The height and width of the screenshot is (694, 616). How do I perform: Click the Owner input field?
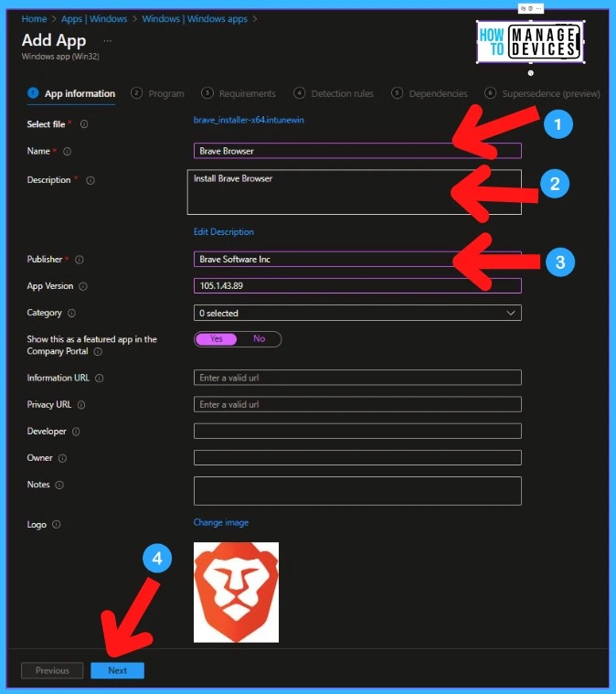[357, 458]
